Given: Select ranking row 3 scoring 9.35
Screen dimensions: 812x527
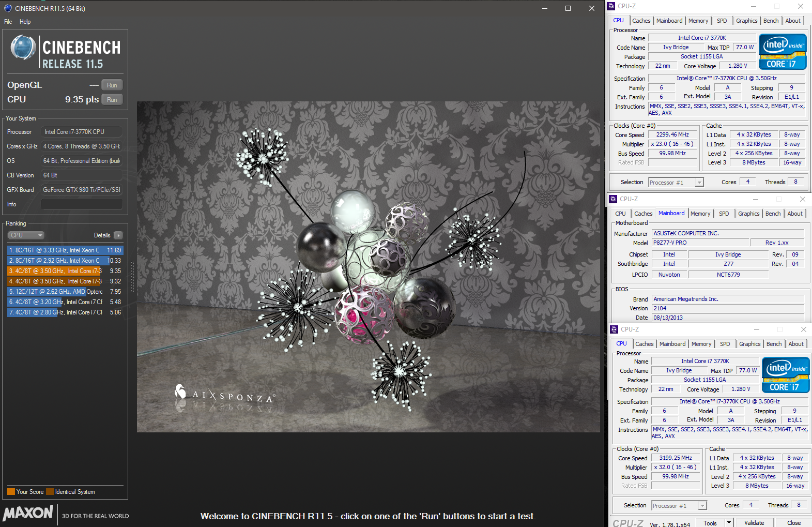Looking at the screenshot, I should 65,271.
